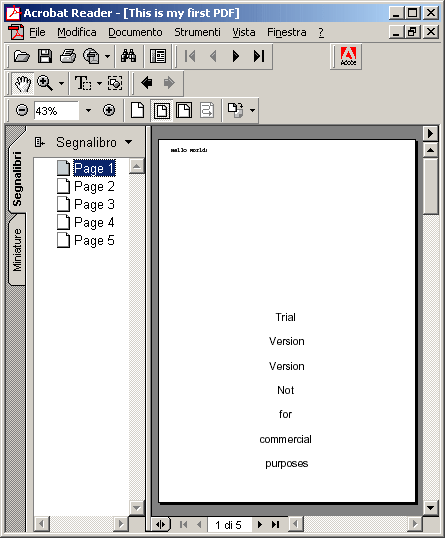This screenshot has width=445, height=538.
Task: Select the Page 2 bookmark
Action: click(94, 186)
